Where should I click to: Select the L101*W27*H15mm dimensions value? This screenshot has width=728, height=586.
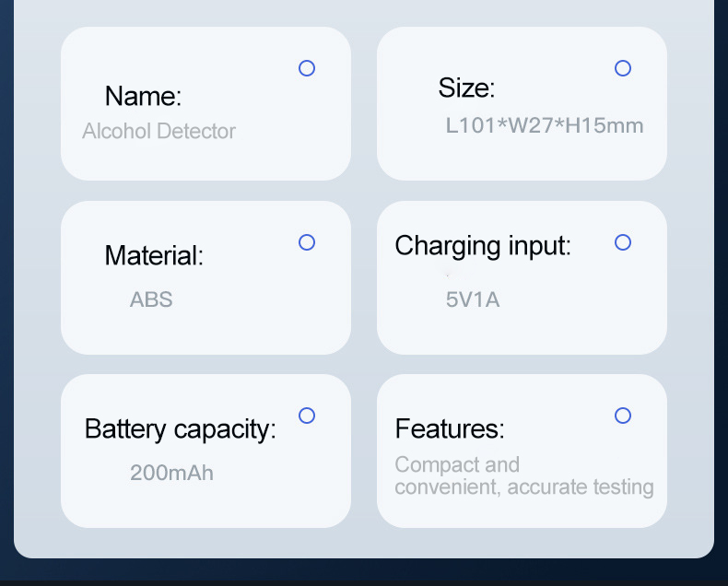[545, 125]
